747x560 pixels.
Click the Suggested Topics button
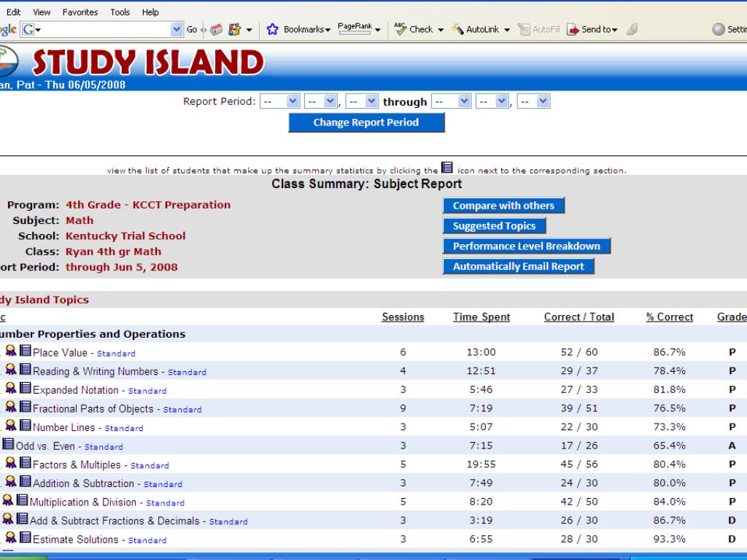click(x=494, y=226)
